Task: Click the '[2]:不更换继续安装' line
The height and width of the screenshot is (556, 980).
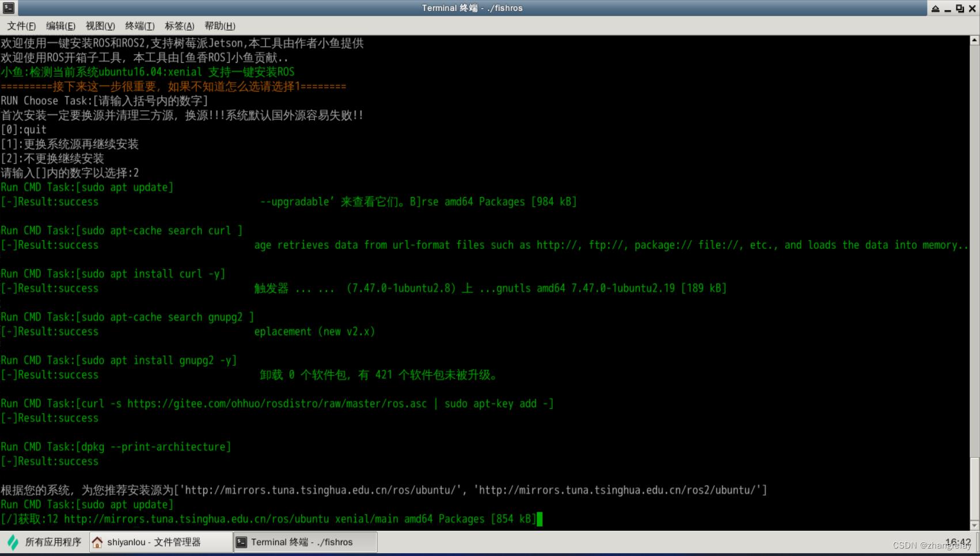Action: (52, 158)
